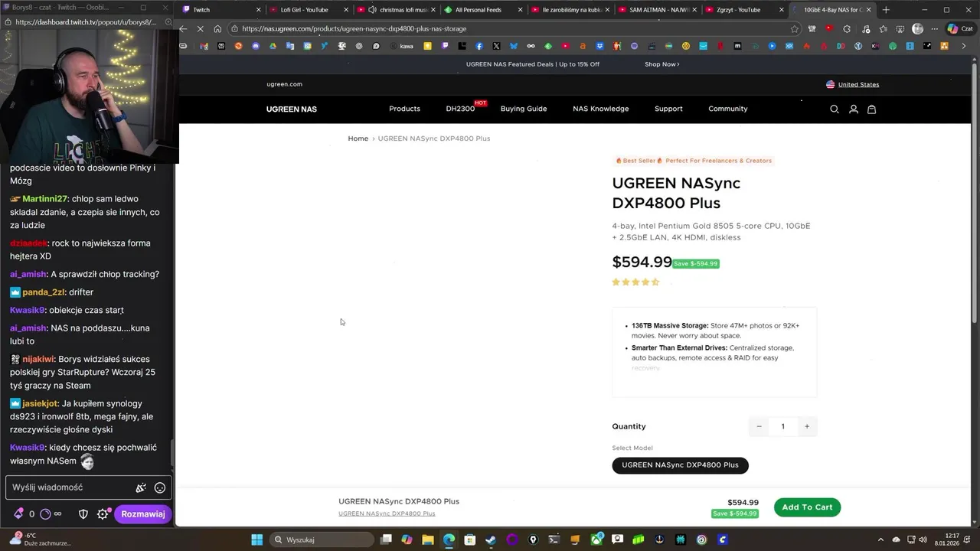Stop page loading with the X button

click(200, 28)
